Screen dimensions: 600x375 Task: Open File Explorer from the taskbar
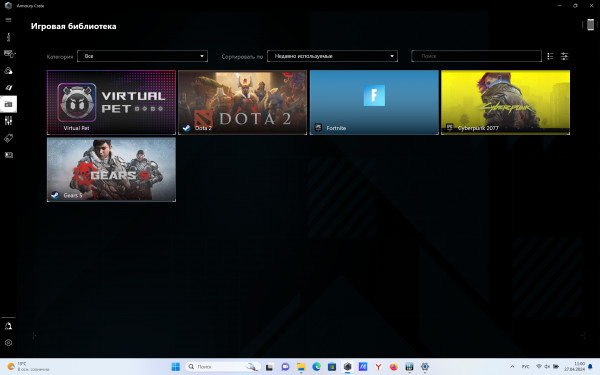point(301,367)
